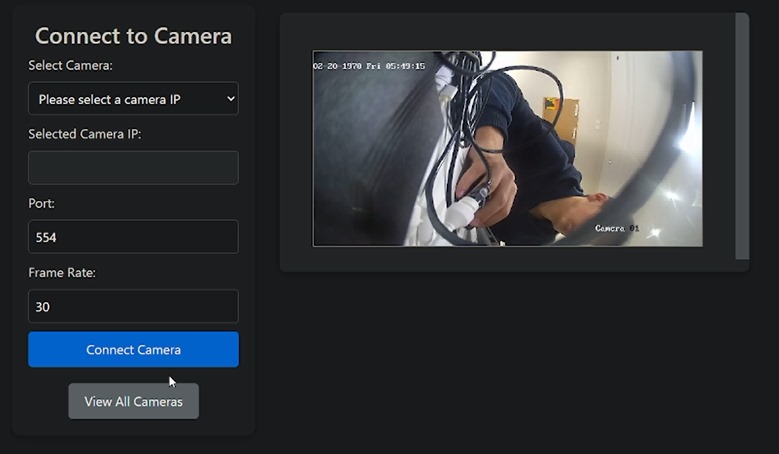Open View All Cameras

tap(133, 401)
